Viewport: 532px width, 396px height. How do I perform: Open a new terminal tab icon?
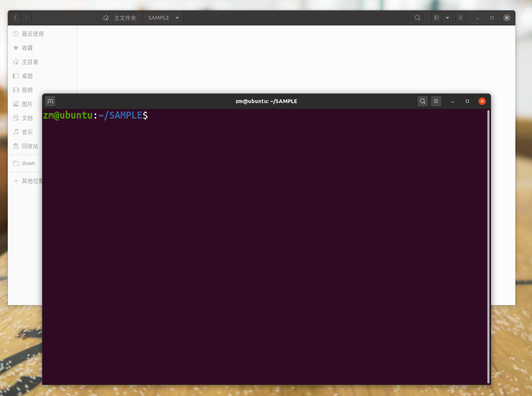pos(50,101)
